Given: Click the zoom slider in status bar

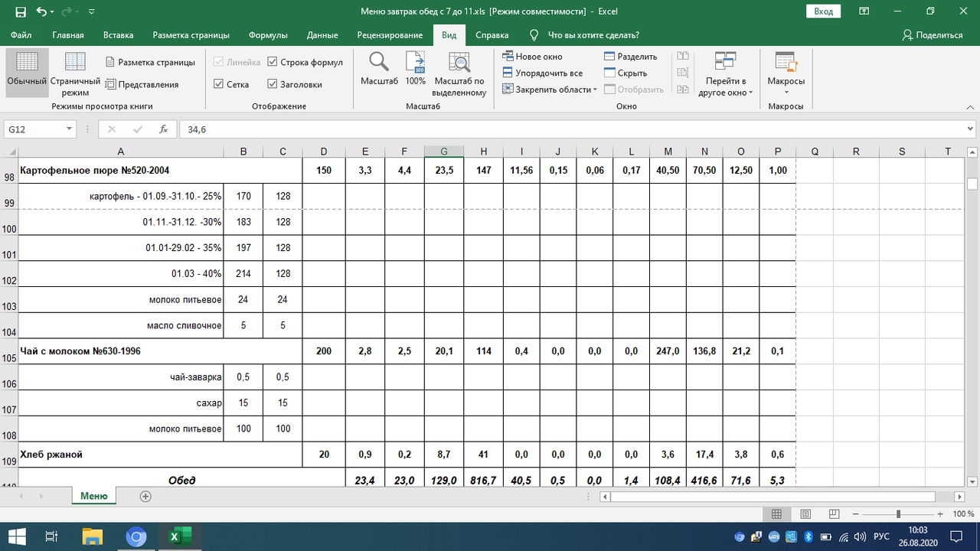Looking at the screenshot, I should tap(898, 514).
